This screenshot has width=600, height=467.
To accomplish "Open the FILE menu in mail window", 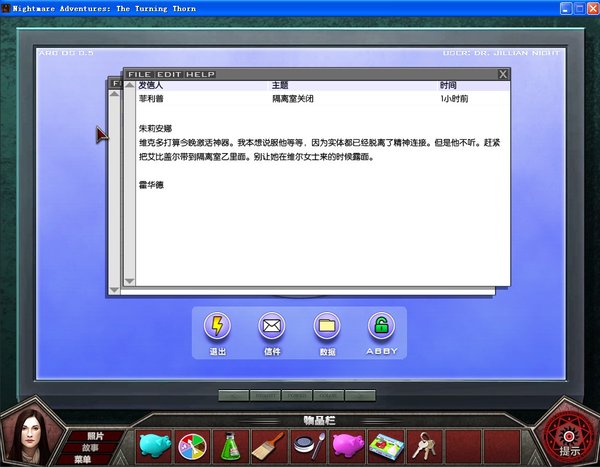I will 139,74.
